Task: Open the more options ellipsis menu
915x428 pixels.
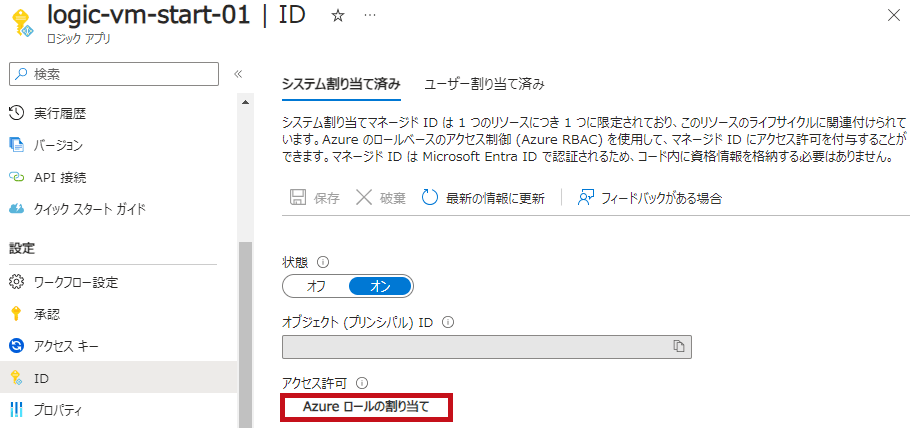Action: click(370, 16)
